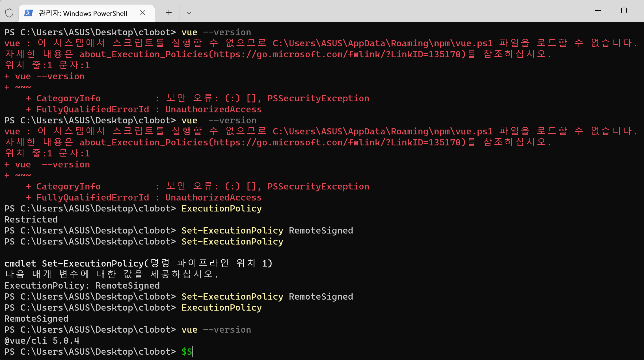The width and height of the screenshot is (644, 360).
Task: Click the current prompt input '$S'
Action: (187, 352)
